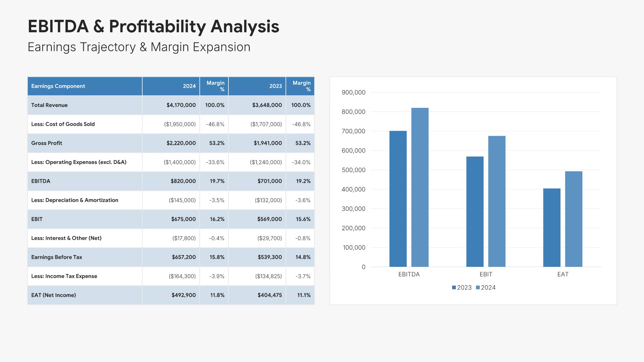644x362 pixels.
Task: Click the 2024 Gross Profit value $2,220,000
Action: click(x=181, y=143)
